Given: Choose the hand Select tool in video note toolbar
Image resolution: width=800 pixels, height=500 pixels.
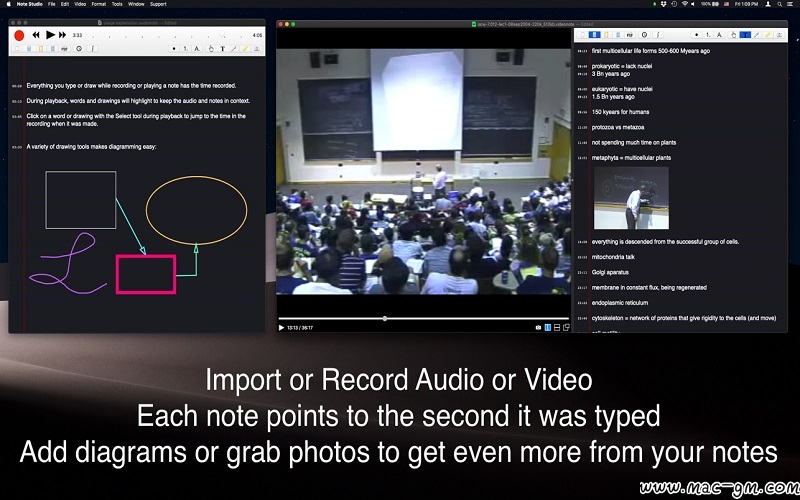Looking at the screenshot, I should (x=733, y=35).
